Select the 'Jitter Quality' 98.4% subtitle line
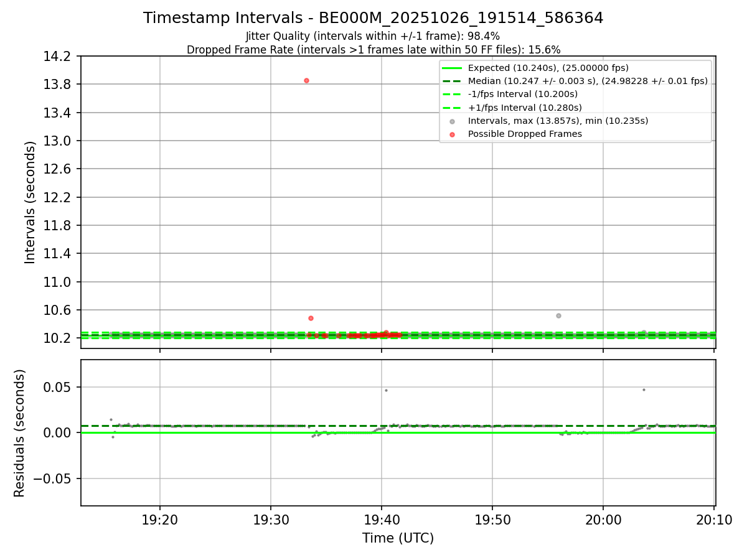The width and height of the screenshot is (747, 560). [x=373, y=36]
